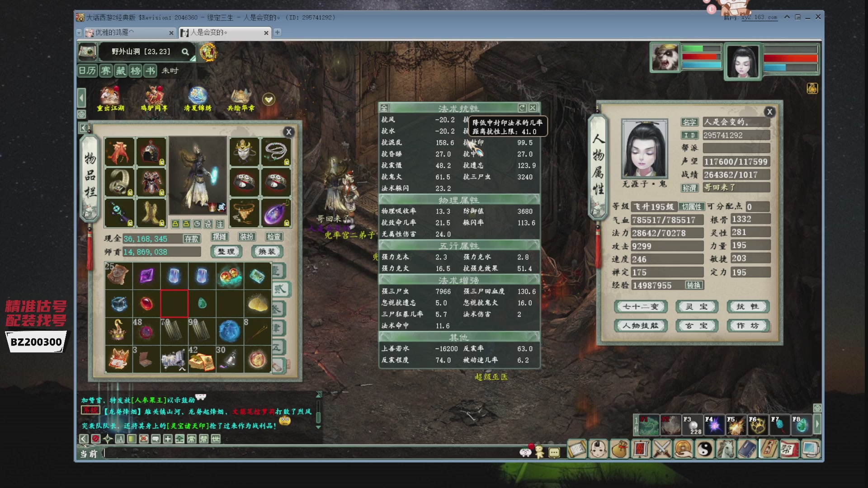Select the purple crystal in inventory
The height and width of the screenshot is (488, 868).
coord(146,276)
